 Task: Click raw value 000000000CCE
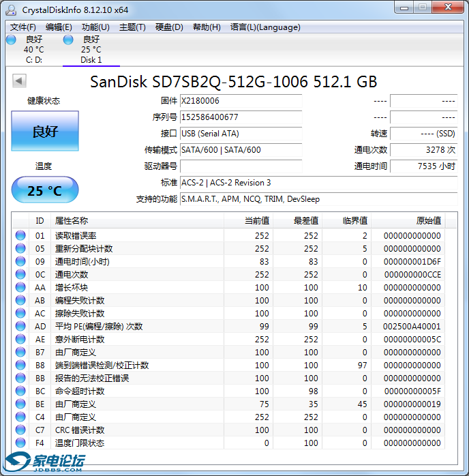(x=412, y=274)
